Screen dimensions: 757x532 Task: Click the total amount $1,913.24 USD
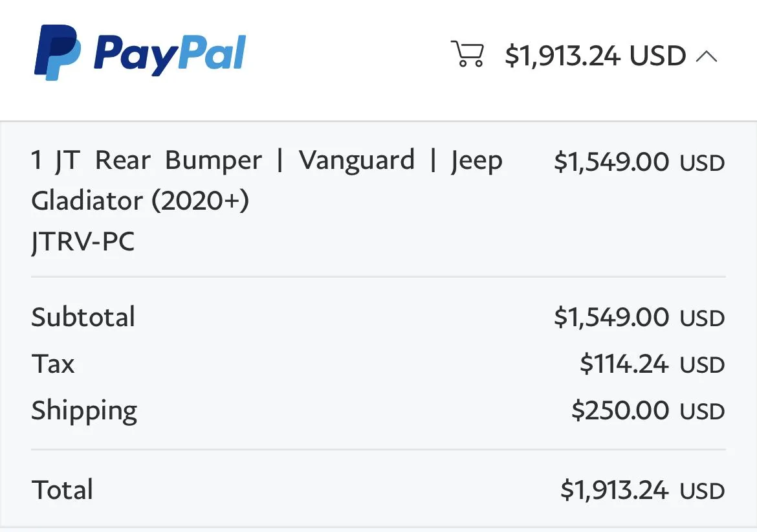pyautogui.click(x=642, y=490)
